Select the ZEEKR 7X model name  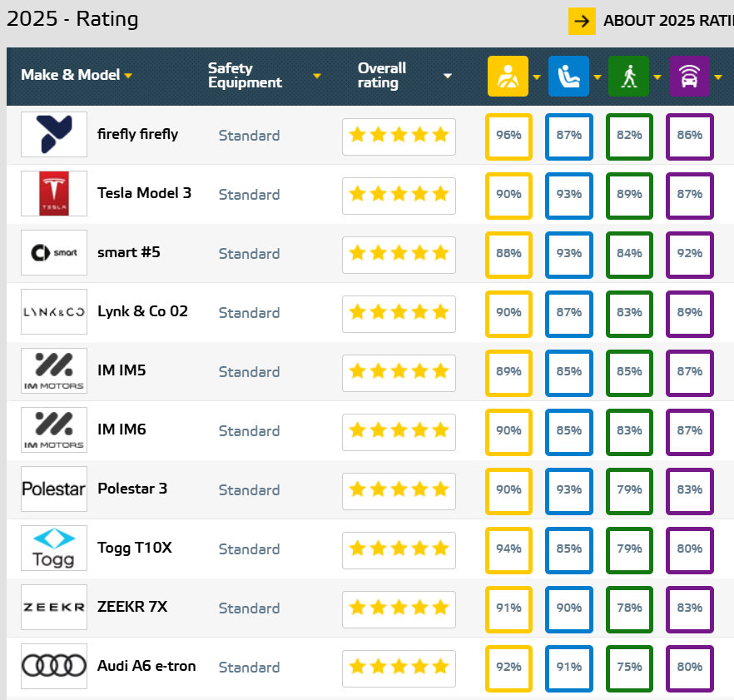click(x=132, y=607)
